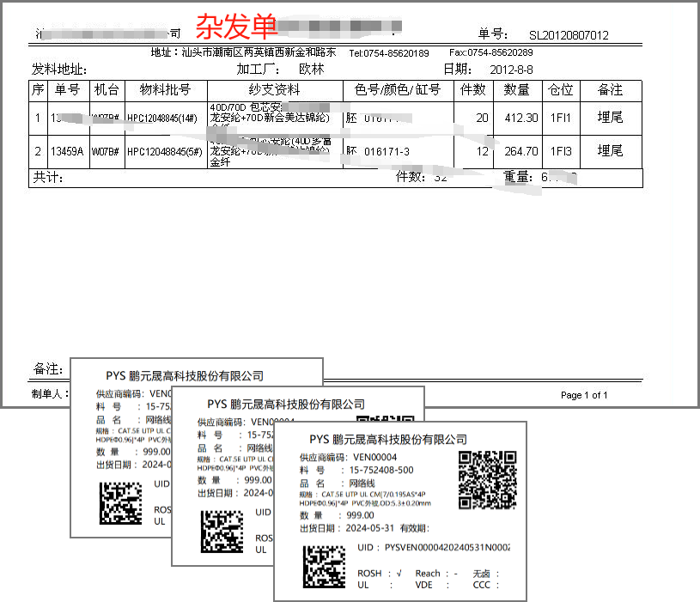Click the quantity value 412.30

[520, 118]
